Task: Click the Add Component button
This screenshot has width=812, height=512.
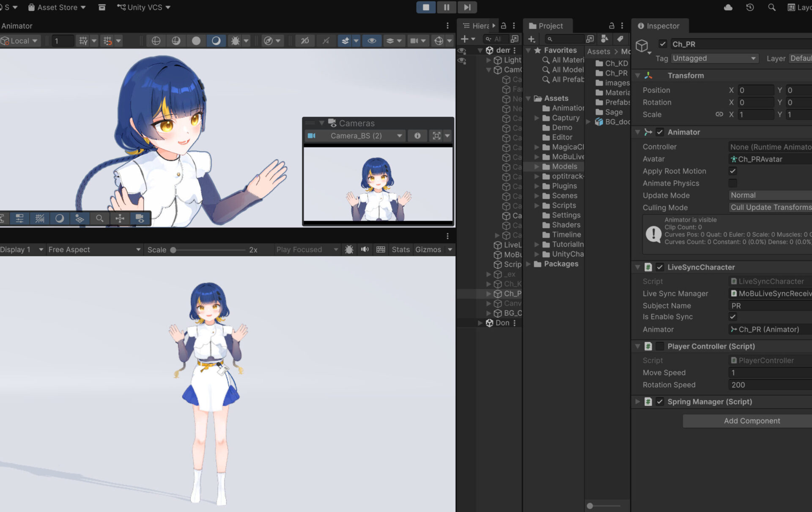Action: pyautogui.click(x=752, y=421)
